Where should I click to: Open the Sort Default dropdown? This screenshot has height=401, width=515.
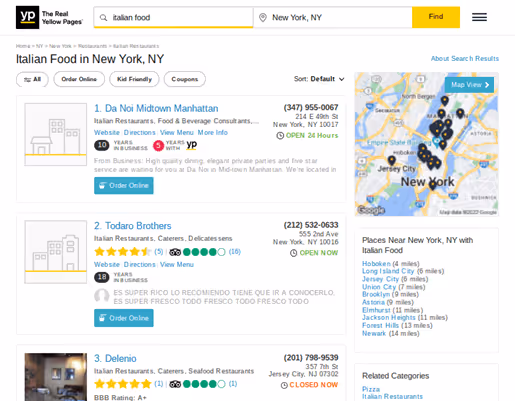319,79
